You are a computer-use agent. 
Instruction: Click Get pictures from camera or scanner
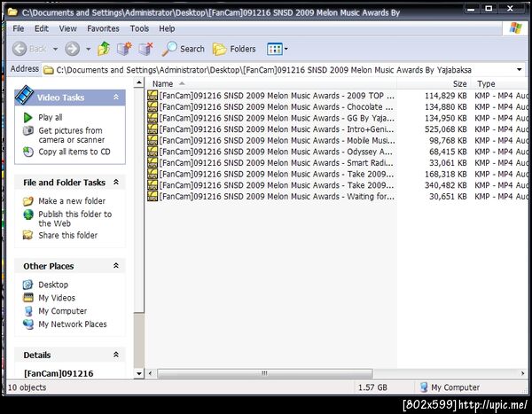click(x=71, y=135)
